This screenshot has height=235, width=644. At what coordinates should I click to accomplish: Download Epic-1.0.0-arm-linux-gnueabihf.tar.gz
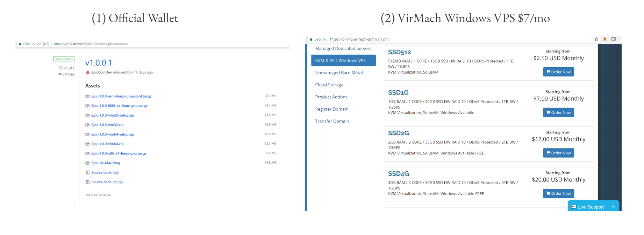(121, 96)
